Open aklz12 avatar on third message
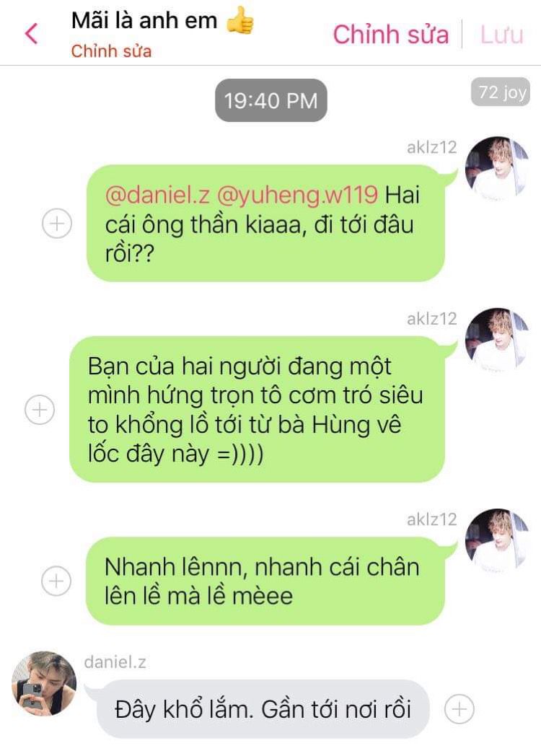Screen dimensions: 541x756 pyautogui.click(x=497, y=540)
